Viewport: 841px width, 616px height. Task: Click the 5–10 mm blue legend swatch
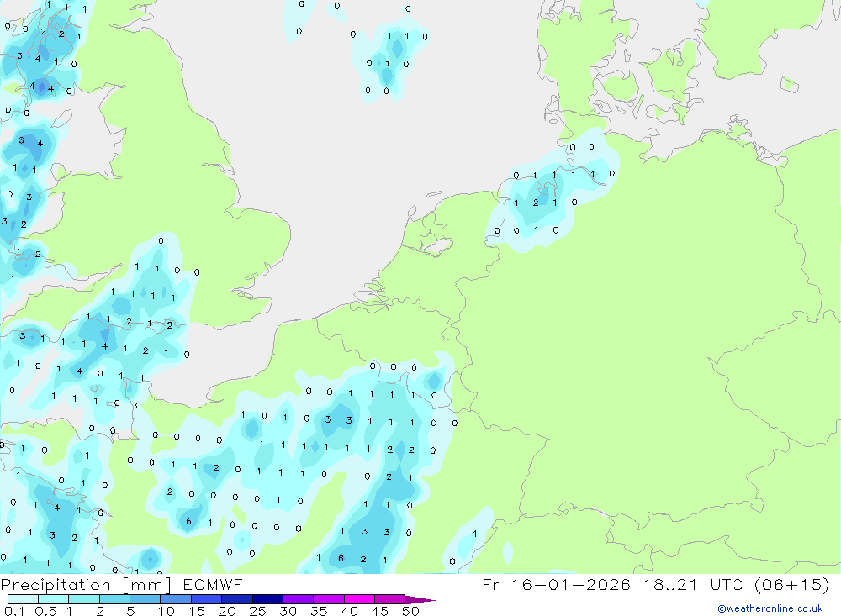click(x=145, y=599)
